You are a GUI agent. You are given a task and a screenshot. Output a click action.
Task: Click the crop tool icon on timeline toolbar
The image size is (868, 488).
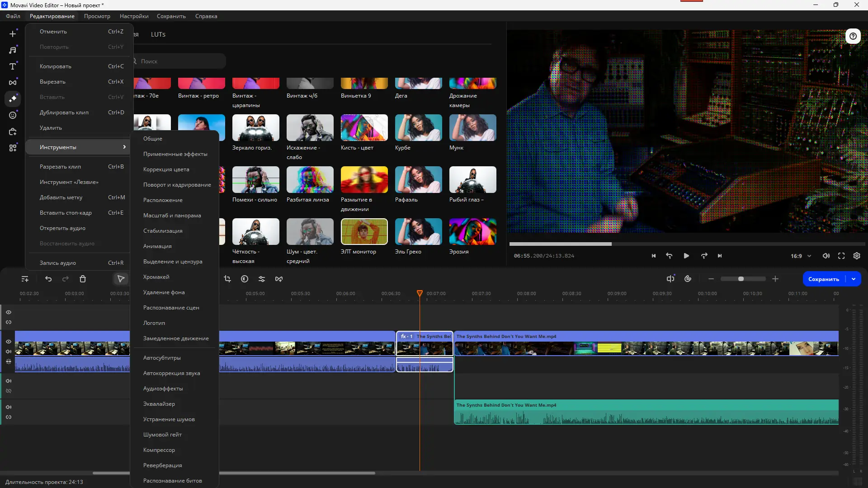coord(227,279)
